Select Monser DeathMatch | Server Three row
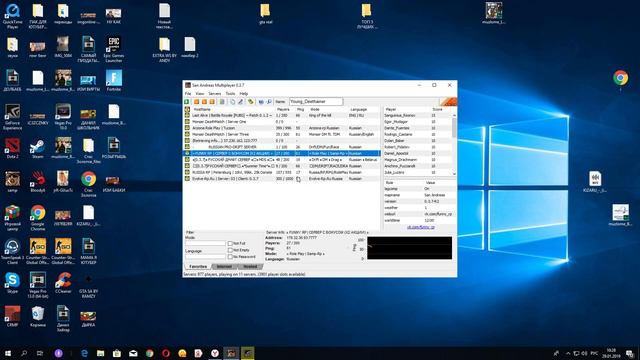The width and height of the screenshot is (640, 360). click(282, 134)
